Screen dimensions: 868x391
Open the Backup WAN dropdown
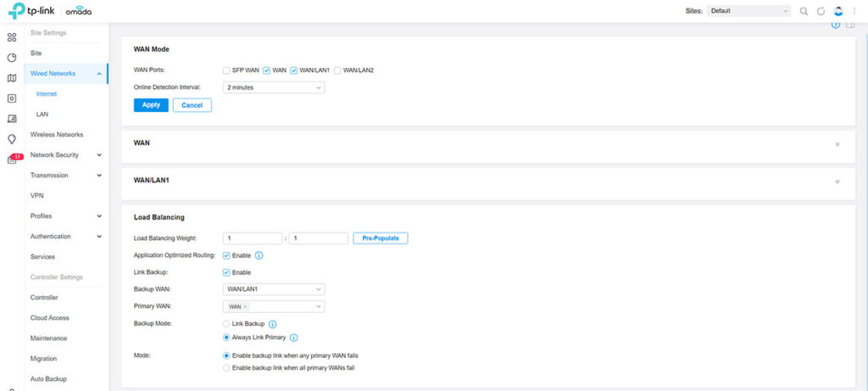pos(274,289)
